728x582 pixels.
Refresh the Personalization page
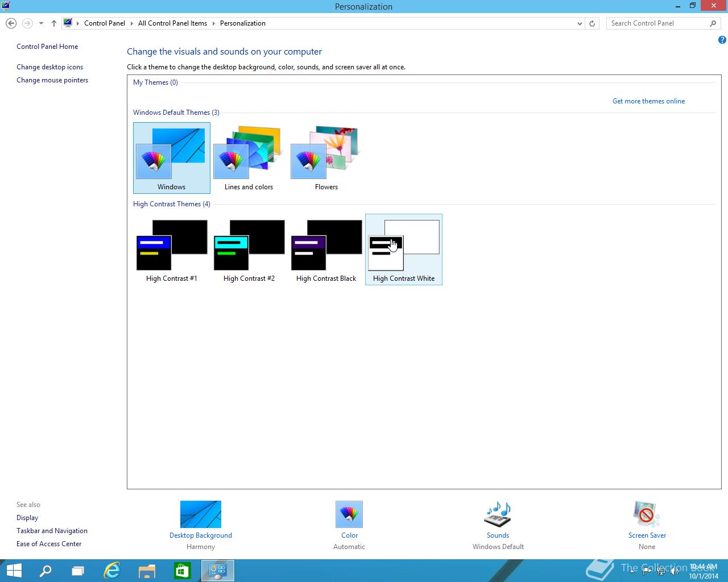(592, 23)
